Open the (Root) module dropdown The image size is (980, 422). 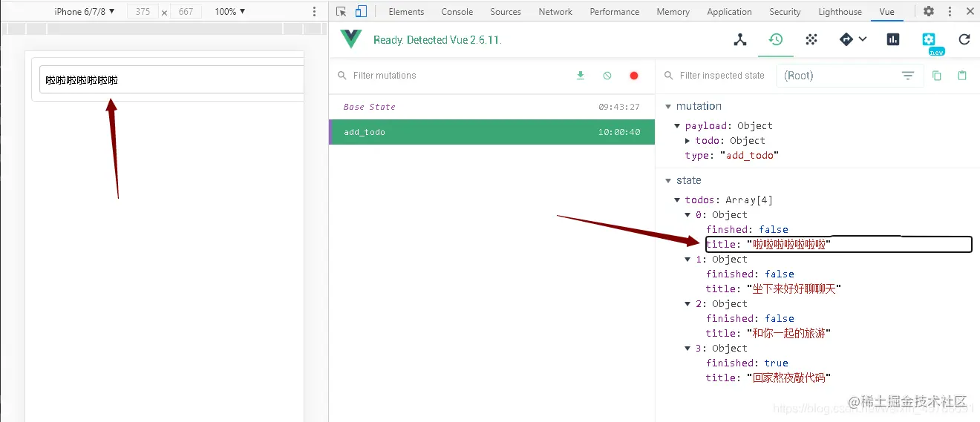849,76
